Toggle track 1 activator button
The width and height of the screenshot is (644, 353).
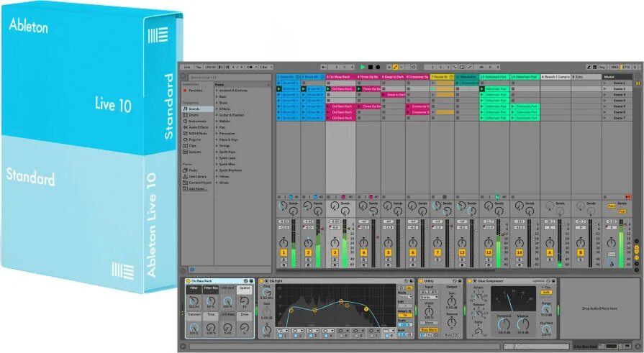pos(284,252)
